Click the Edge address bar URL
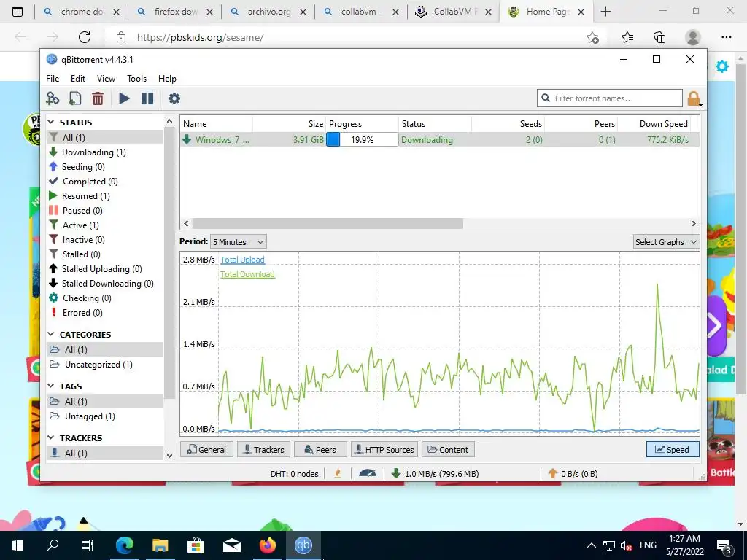This screenshot has width=747, height=560. tap(200, 37)
